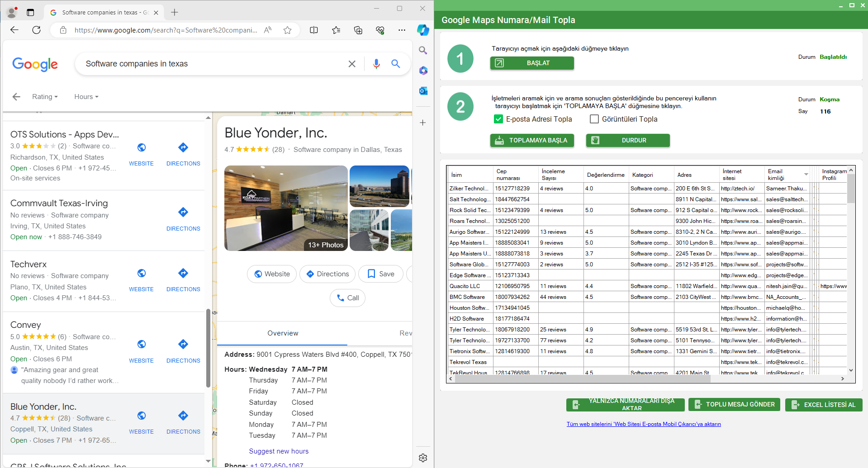Viewport: 868px width, 468px height.
Task: Click the Blue Yonder Directions button
Action: coord(327,274)
